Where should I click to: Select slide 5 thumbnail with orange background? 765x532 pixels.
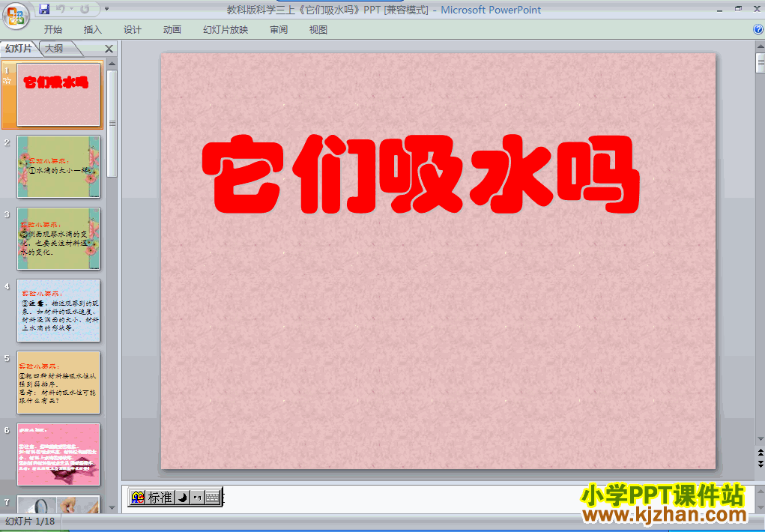pos(58,382)
